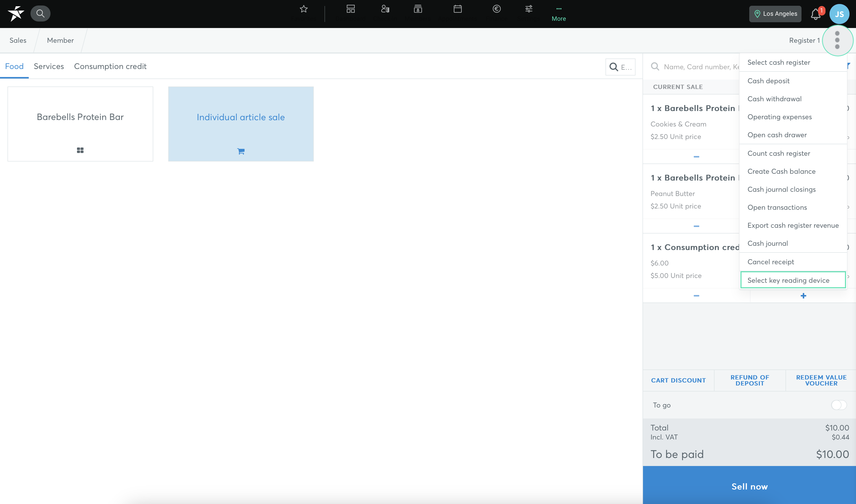This screenshot has height=504, width=856.
Task: Switch to the Food tab
Action: click(x=14, y=66)
